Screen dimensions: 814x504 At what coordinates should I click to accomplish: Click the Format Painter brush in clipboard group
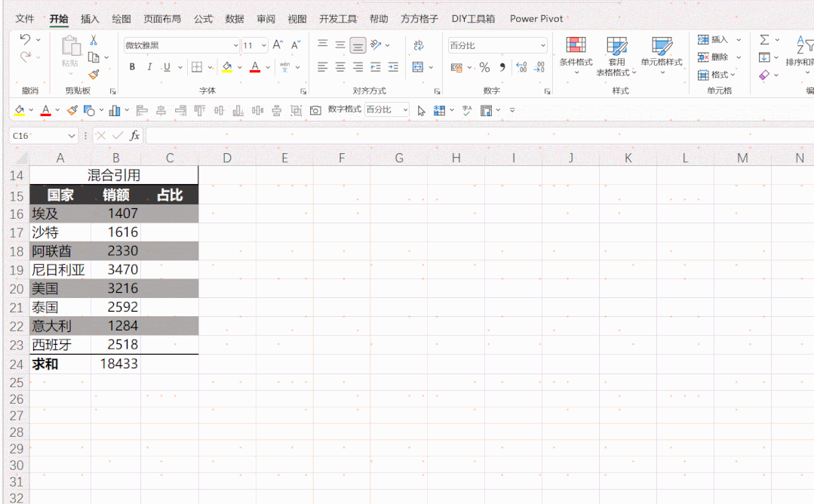pos(94,75)
